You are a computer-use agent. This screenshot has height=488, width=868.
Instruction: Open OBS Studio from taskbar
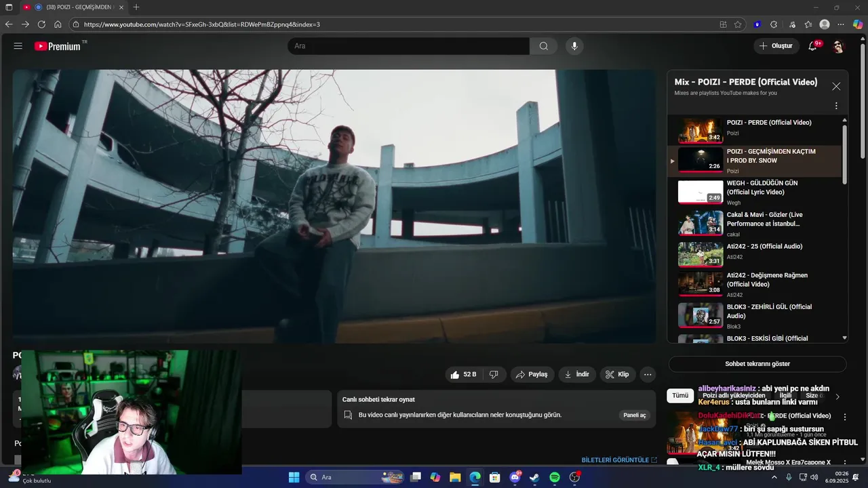(x=575, y=477)
